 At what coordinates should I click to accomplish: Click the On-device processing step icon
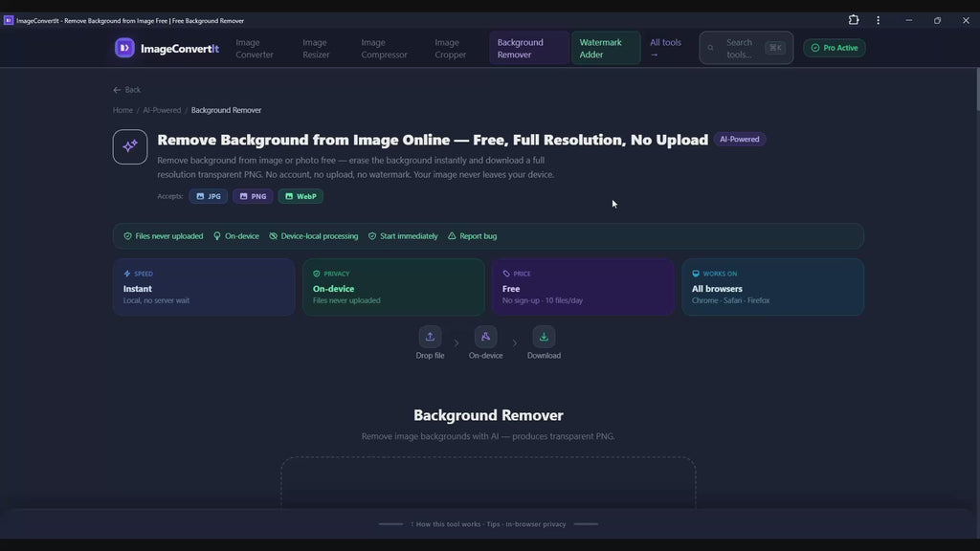click(485, 337)
